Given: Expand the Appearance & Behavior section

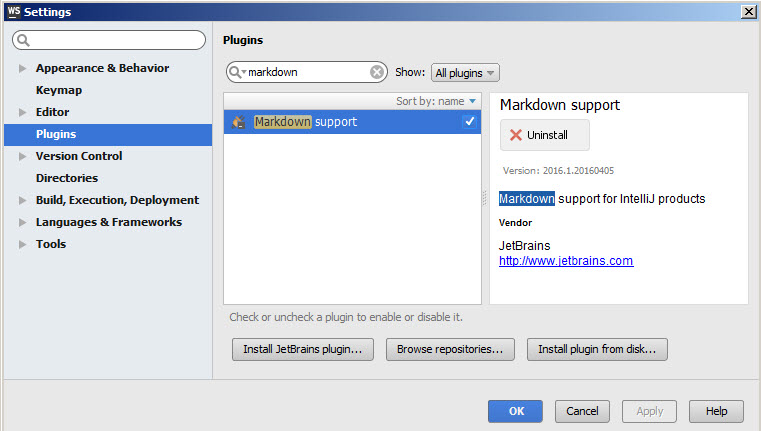Looking at the screenshot, I should coord(22,68).
